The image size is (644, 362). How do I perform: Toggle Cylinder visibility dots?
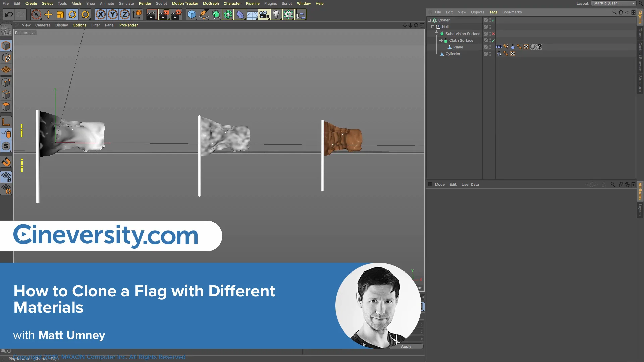490,54
